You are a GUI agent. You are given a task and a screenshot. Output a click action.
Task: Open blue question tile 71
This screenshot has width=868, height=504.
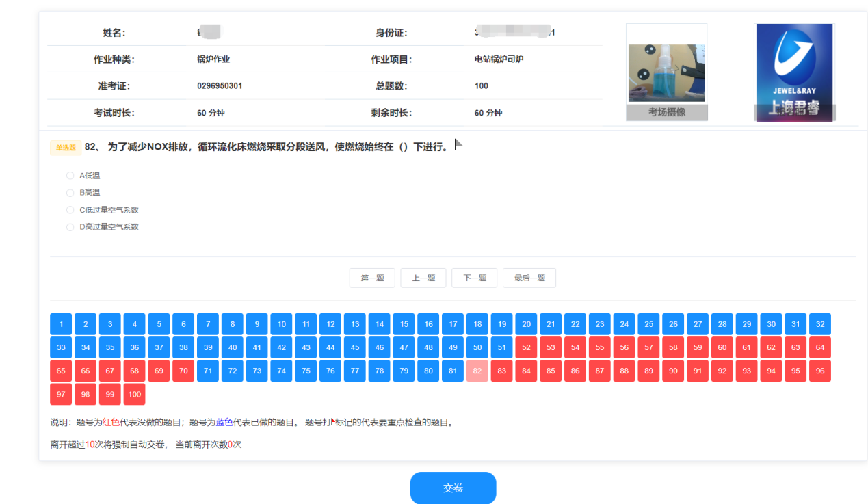(208, 371)
